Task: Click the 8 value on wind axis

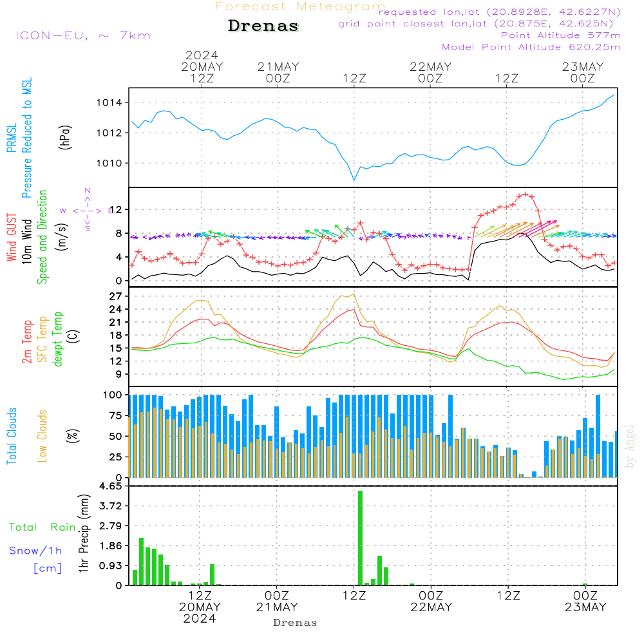Action: (x=118, y=234)
